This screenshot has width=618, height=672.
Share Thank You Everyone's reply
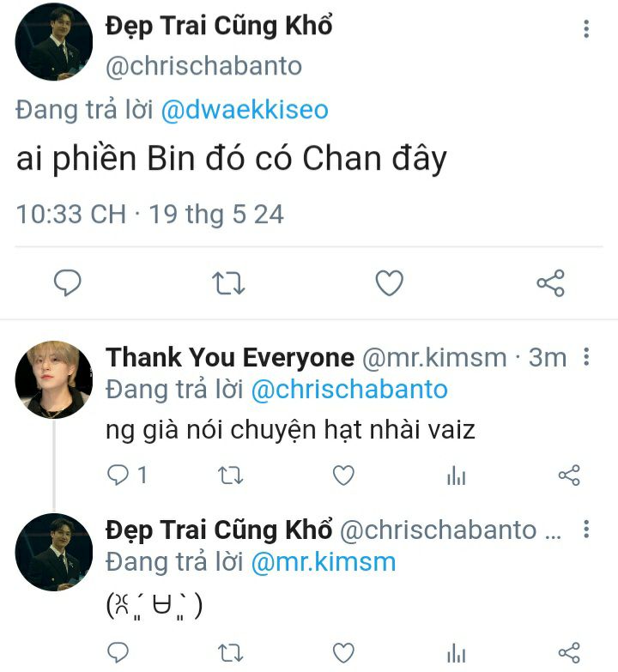click(x=569, y=475)
